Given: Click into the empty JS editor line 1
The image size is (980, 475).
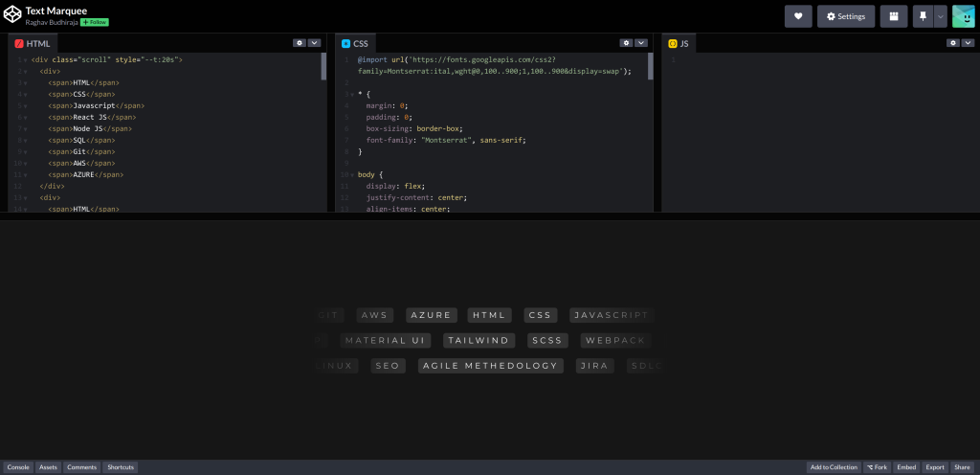Looking at the screenshot, I should tap(825, 60).
